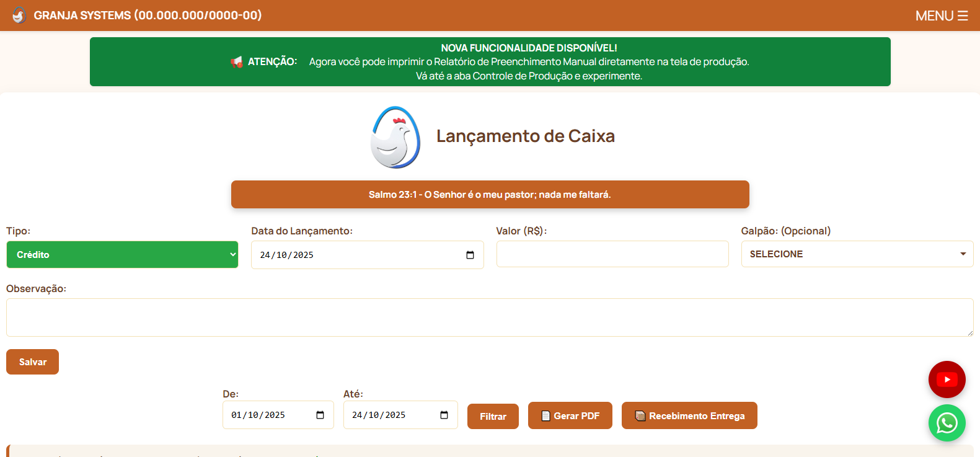
Task: Click the Granja Systems header title
Action: [148, 16]
